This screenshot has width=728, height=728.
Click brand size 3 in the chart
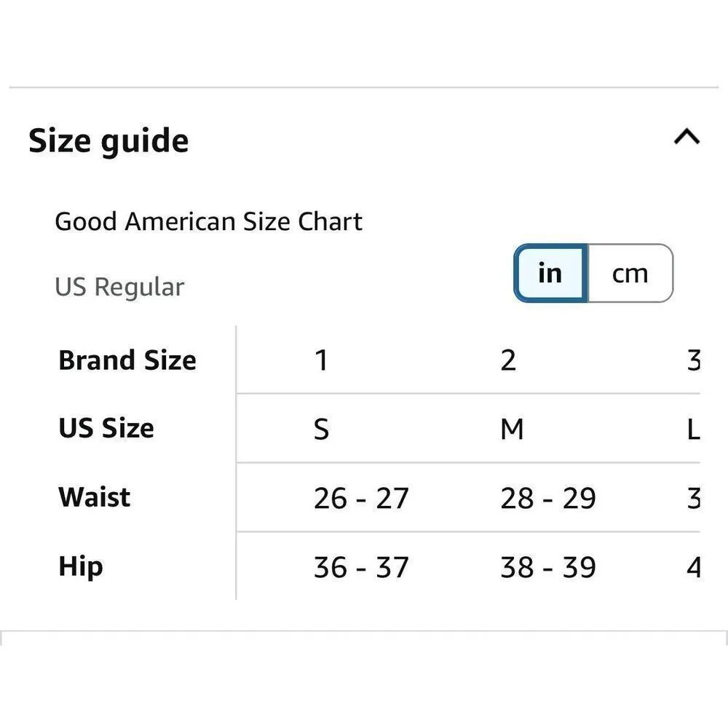coord(694,359)
